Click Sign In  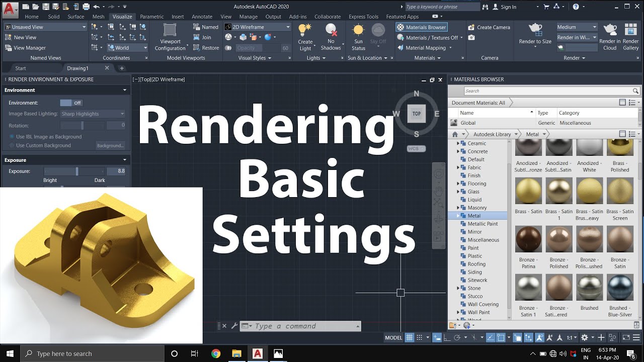504,7
